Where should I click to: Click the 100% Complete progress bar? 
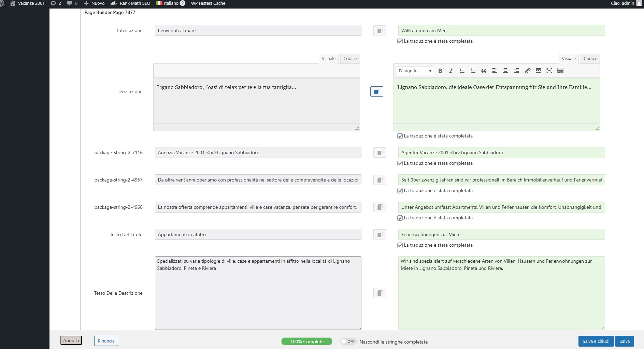click(306, 341)
